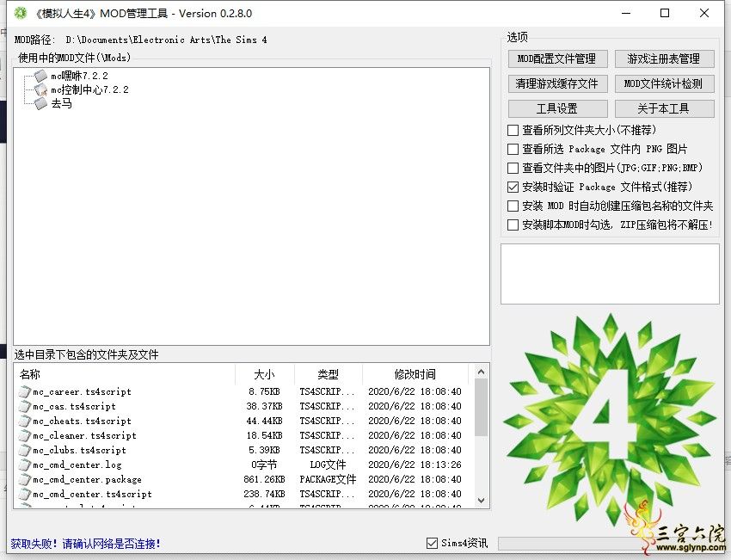Click 清理游戏缓存文件 button
This screenshot has height=560, width=731.
[557, 83]
